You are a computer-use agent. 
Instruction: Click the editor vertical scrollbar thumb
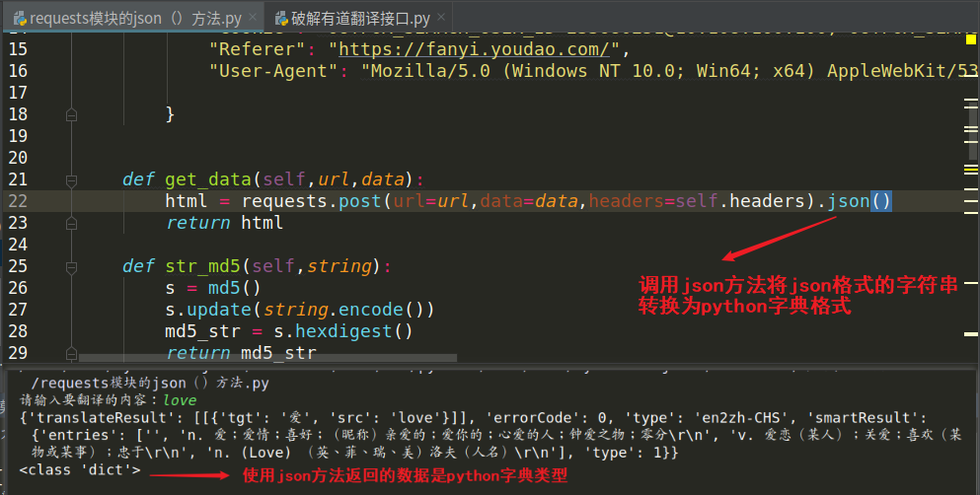[972, 133]
